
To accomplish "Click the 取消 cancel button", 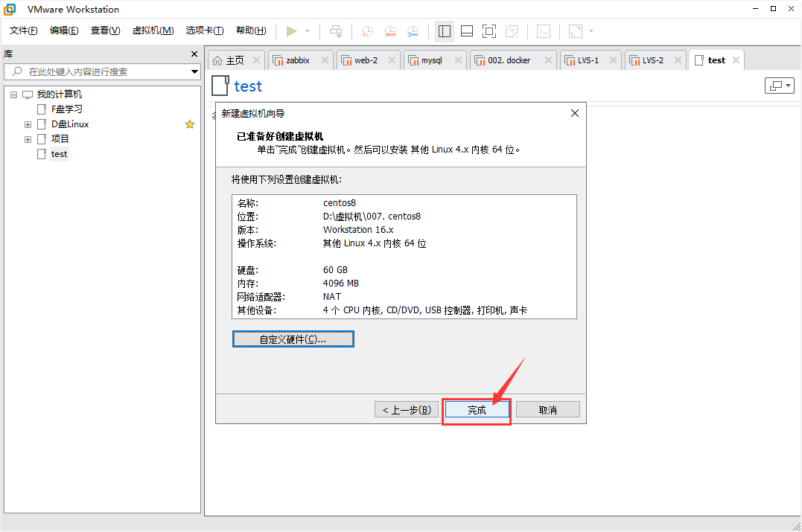I will pos(548,410).
